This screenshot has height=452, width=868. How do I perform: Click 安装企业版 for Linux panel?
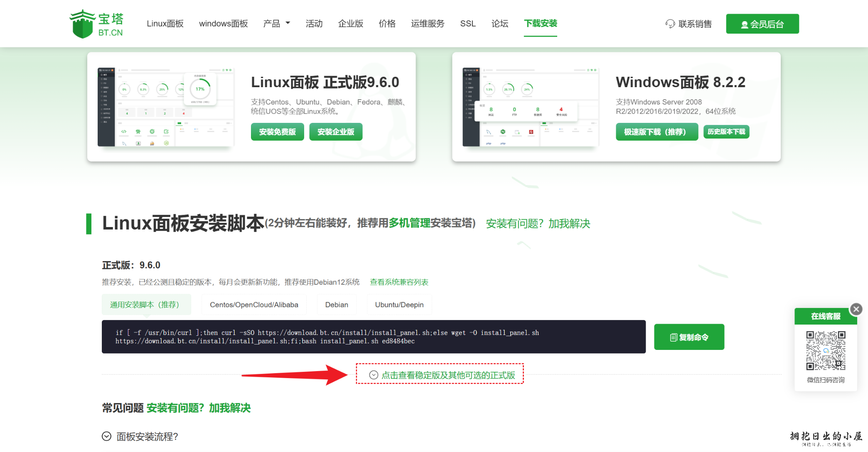(x=336, y=132)
